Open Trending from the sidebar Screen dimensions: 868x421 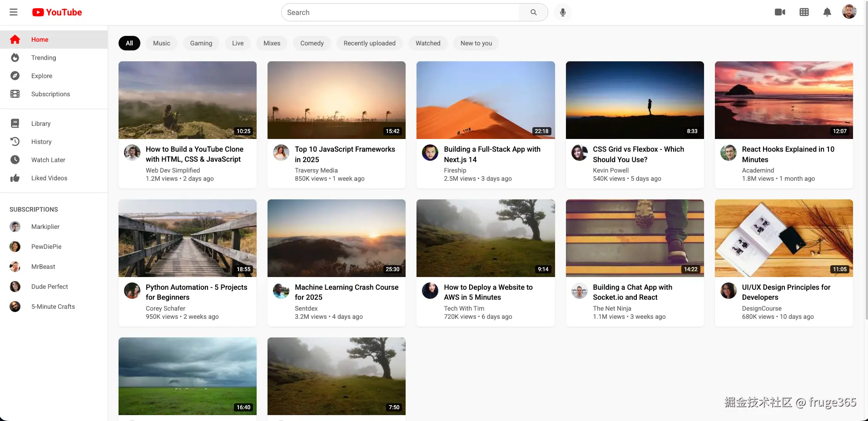click(x=54, y=58)
